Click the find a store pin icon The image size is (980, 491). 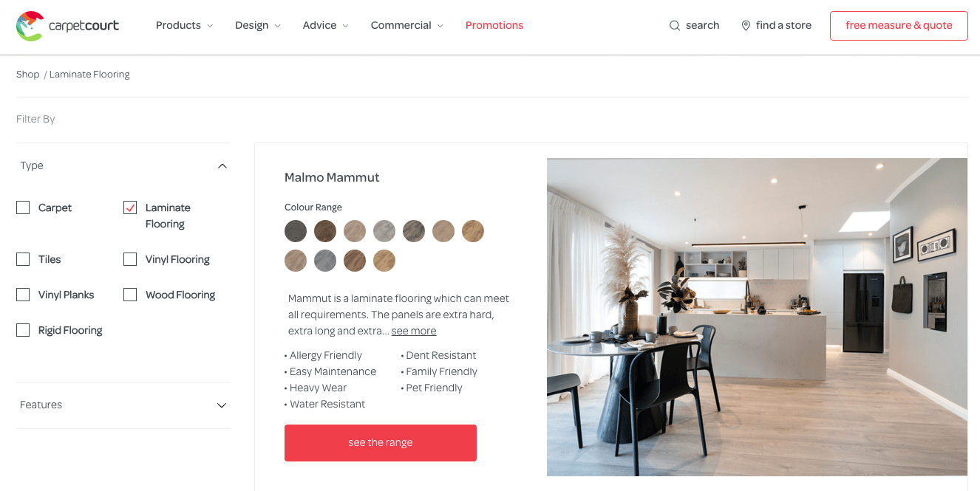tap(746, 26)
